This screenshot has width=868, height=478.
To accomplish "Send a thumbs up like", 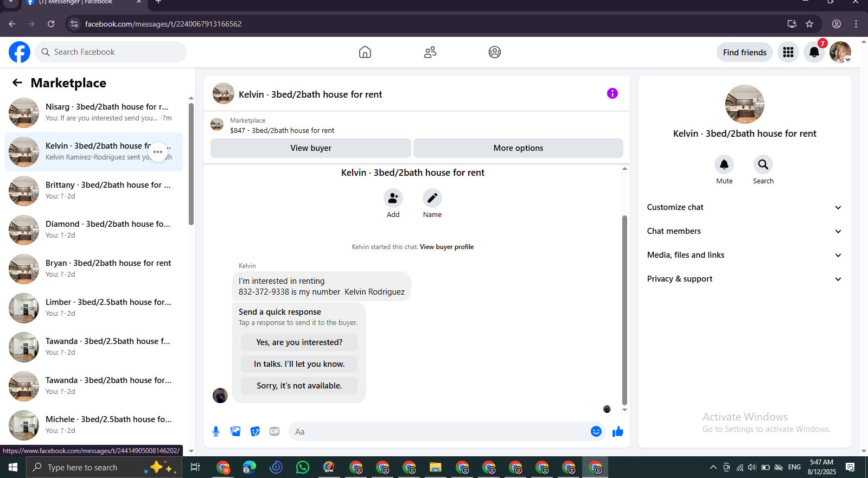I will click(618, 431).
